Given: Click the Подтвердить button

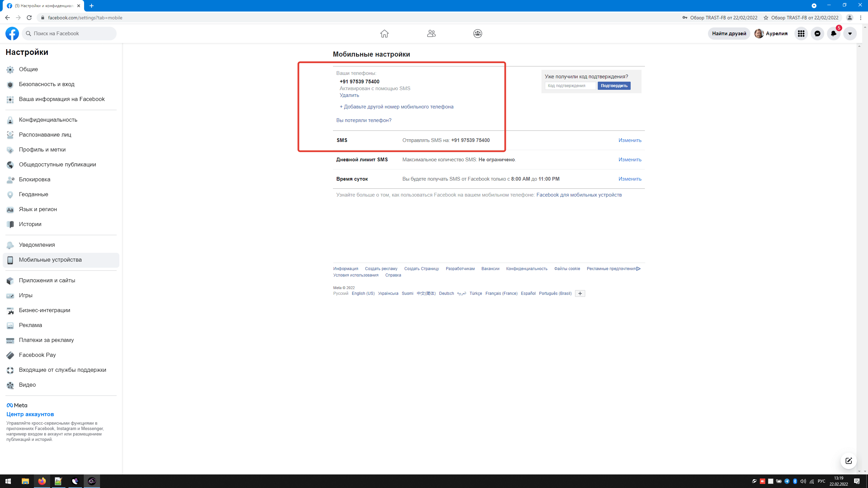Looking at the screenshot, I should click(x=614, y=86).
